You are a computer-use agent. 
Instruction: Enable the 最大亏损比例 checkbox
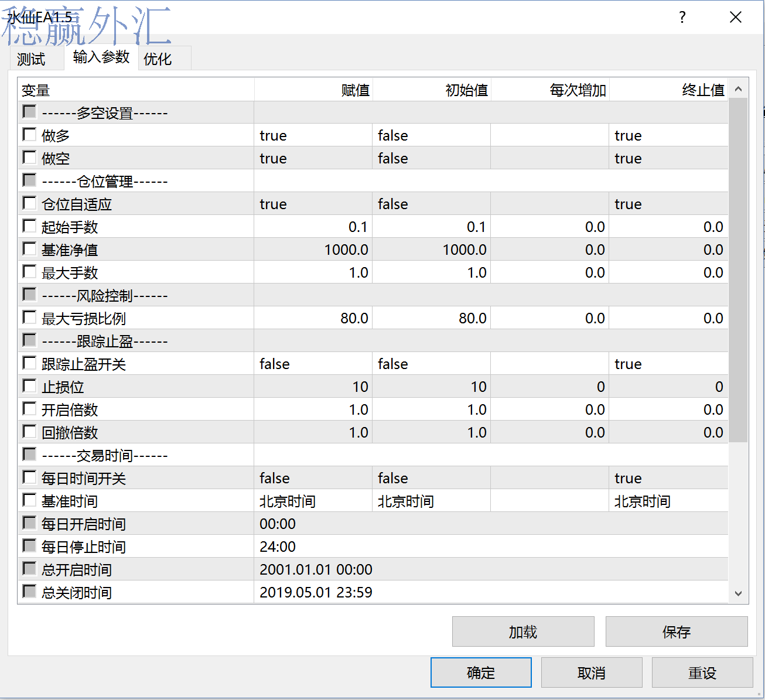click(x=29, y=317)
